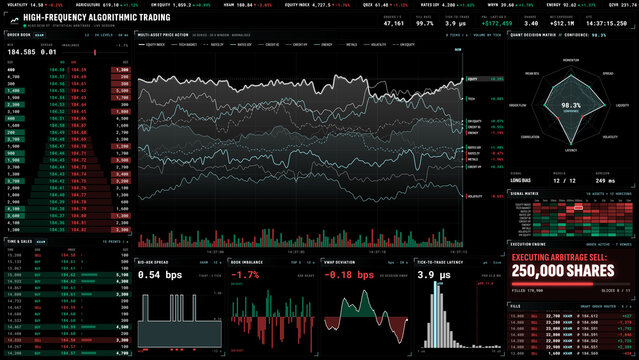The image size is (639, 360).
Task: Click the EQUITY end-of-line label on the chart
Action: coord(485,79)
